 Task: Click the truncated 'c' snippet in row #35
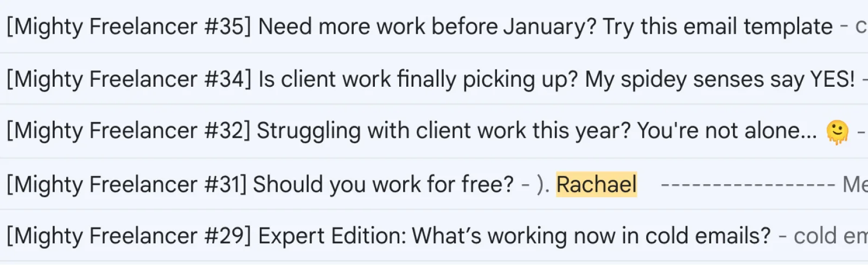point(860,27)
